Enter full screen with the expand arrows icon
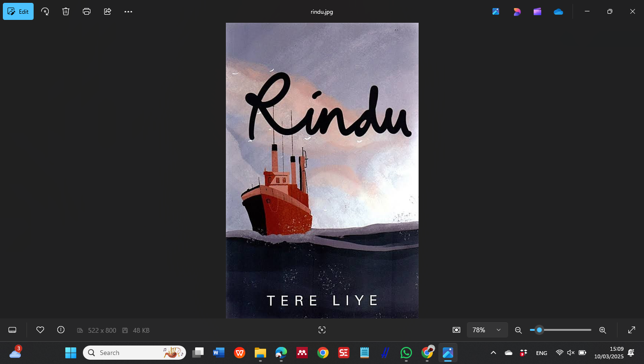The height and width of the screenshot is (364, 644). [x=632, y=330]
